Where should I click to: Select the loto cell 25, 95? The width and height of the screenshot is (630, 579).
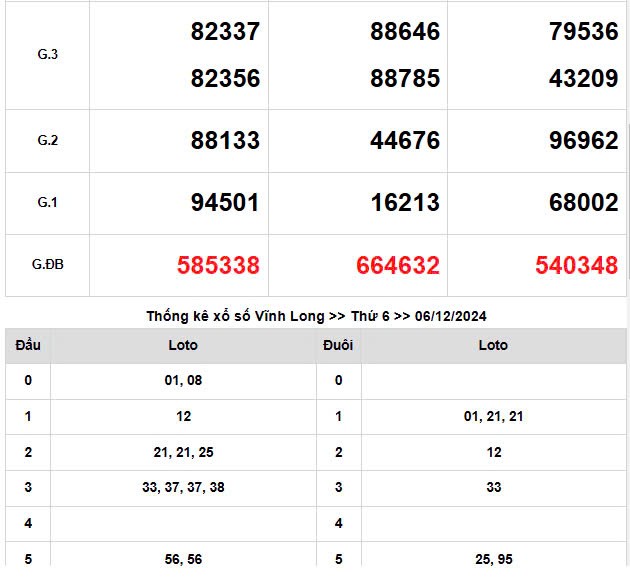[x=493, y=559]
